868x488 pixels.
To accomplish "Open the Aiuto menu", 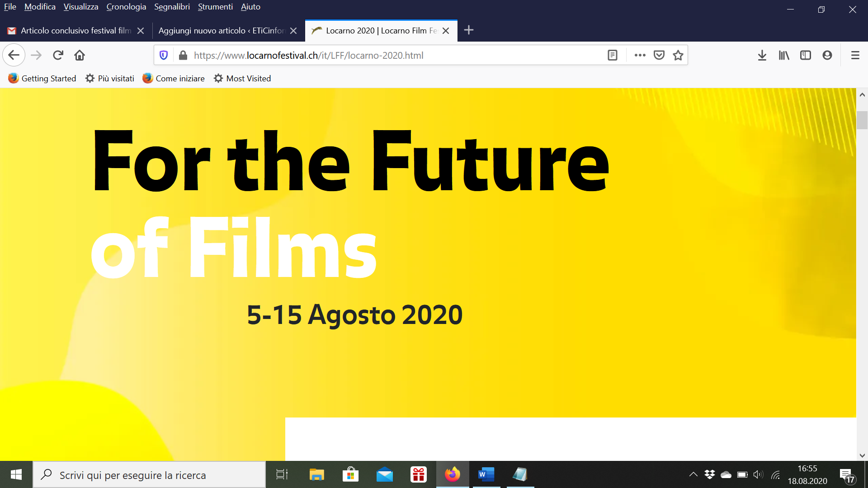I will point(250,7).
